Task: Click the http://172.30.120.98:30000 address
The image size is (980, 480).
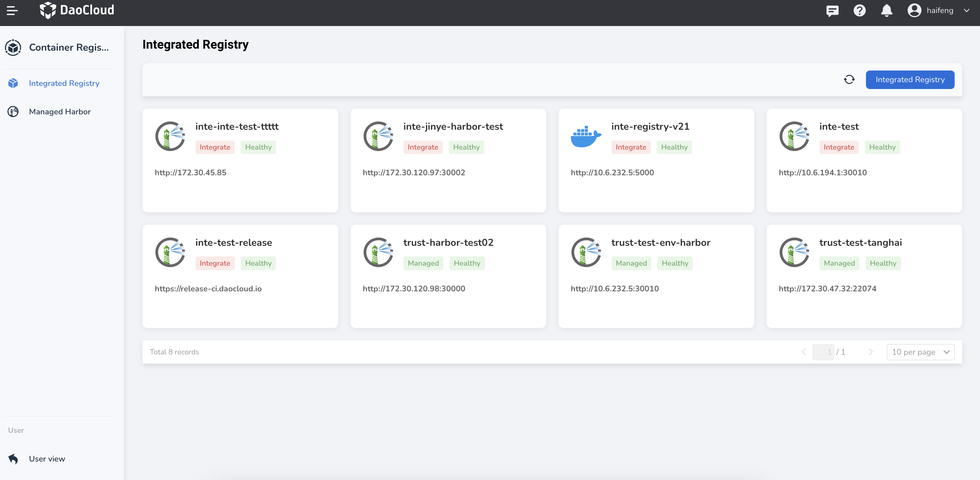Action: point(414,289)
